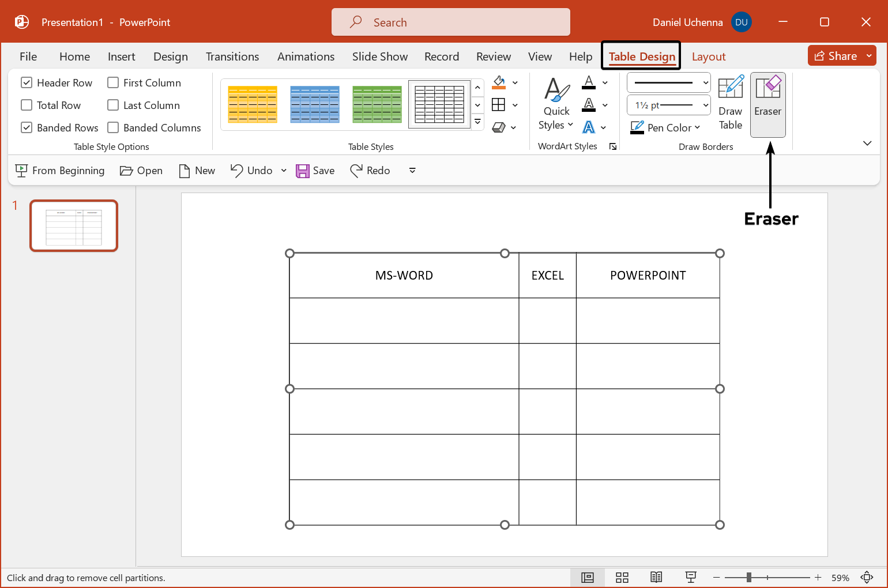Switch to the Insert tab

(x=121, y=57)
